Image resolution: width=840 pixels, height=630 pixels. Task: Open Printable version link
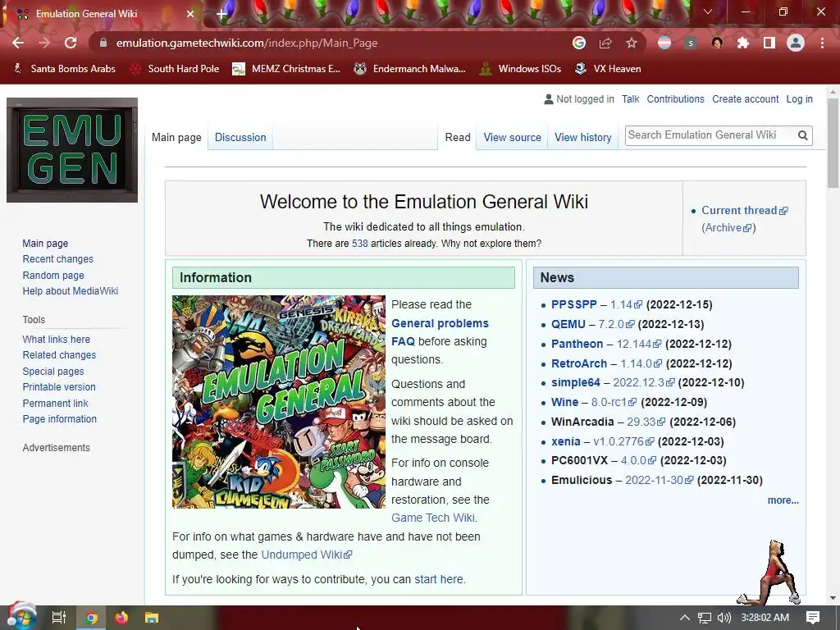click(59, 387)
